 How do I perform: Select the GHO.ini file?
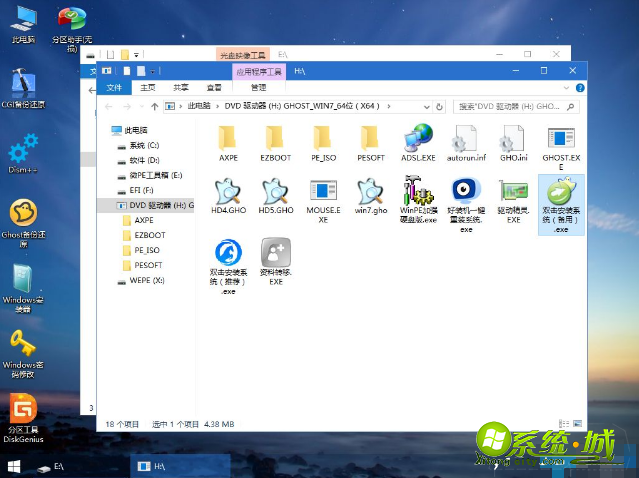pos(513,143)
